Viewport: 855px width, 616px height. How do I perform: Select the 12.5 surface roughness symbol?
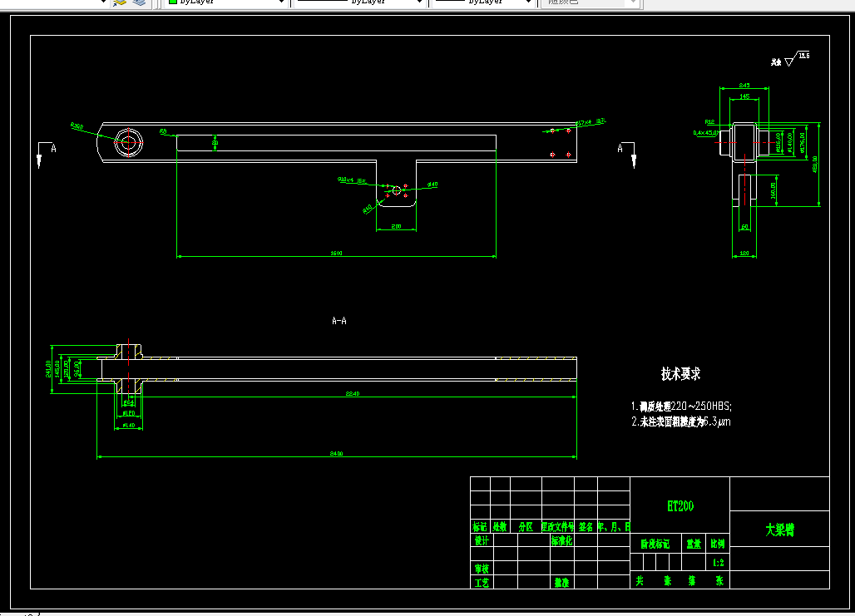(798, 59)
